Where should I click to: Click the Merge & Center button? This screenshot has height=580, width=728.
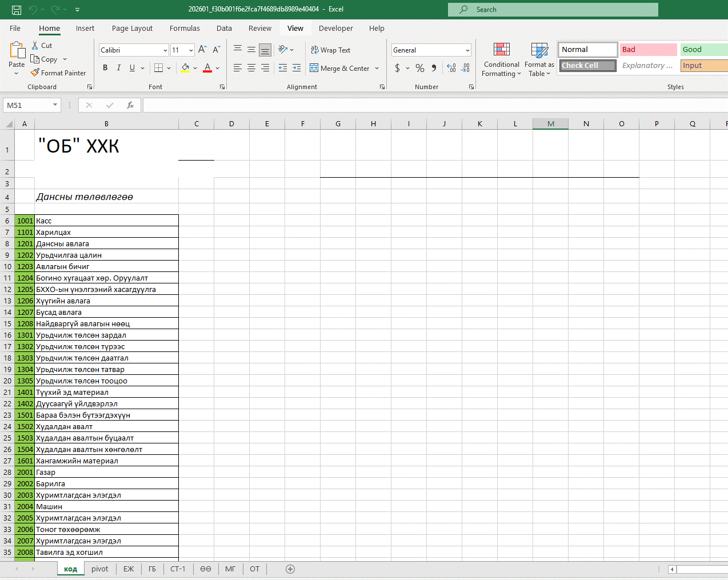(341, 68)
